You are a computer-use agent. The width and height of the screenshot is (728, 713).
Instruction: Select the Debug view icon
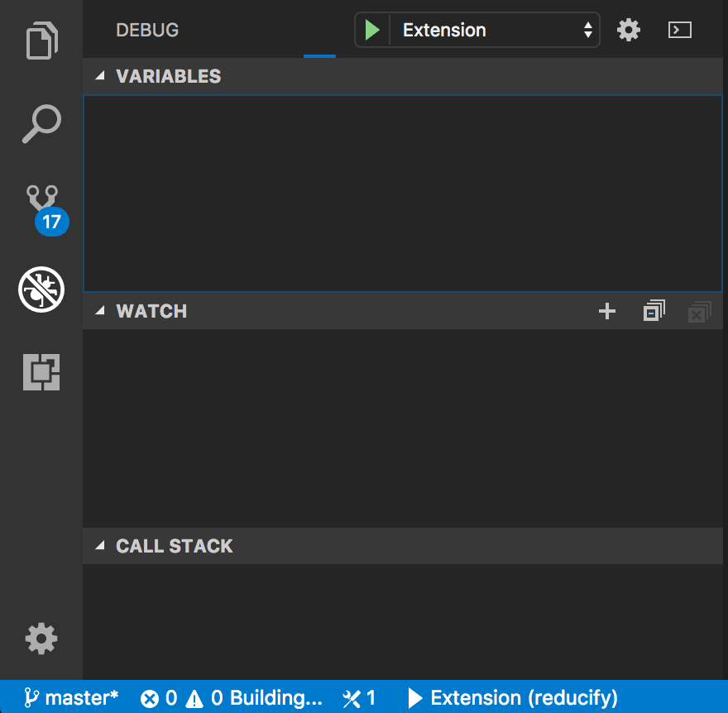tap(41, 290)
